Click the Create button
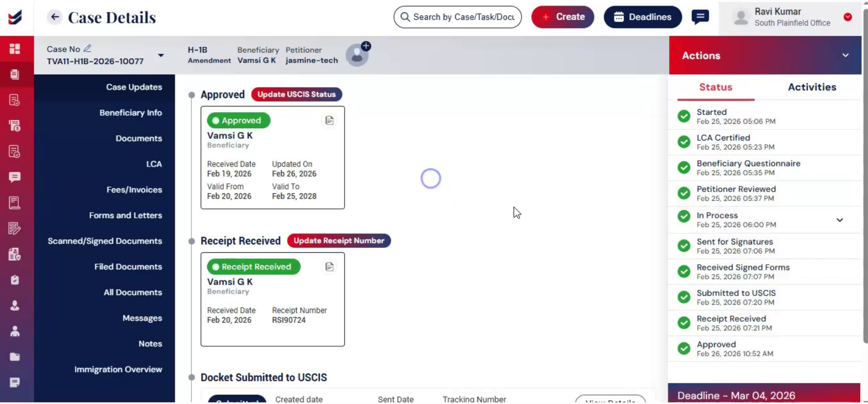The image size is (868, 404). point(563,17)
